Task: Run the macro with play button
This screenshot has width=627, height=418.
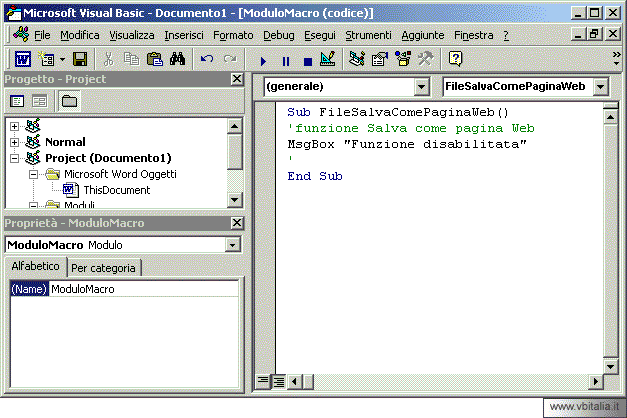Action: tap(263, 61)
